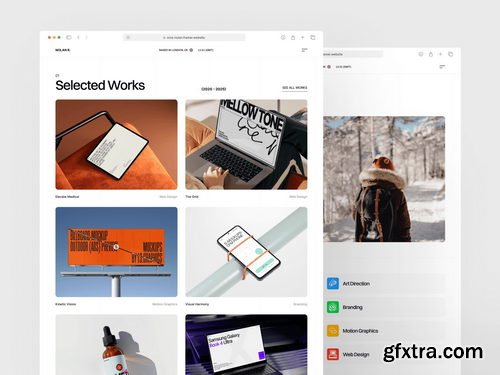Go back with the left arrow
500x375 pixels.
[78, 37]
